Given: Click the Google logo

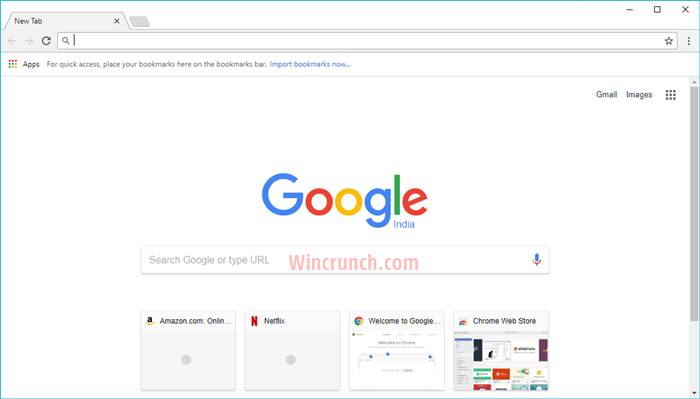Looking at the screenshot, I should [x=345, y=200].
